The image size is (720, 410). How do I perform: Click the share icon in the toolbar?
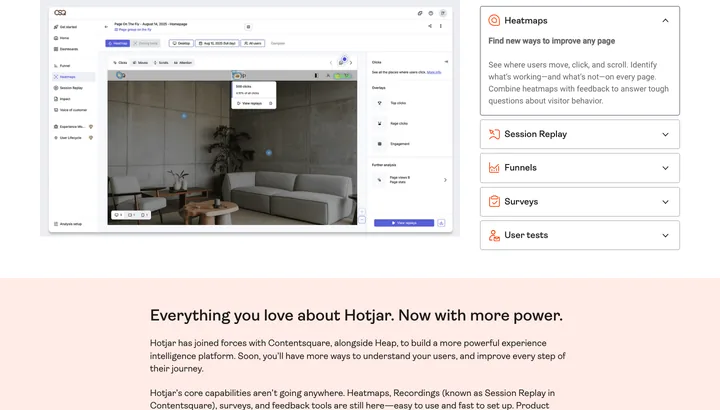[x=430, y=26]
